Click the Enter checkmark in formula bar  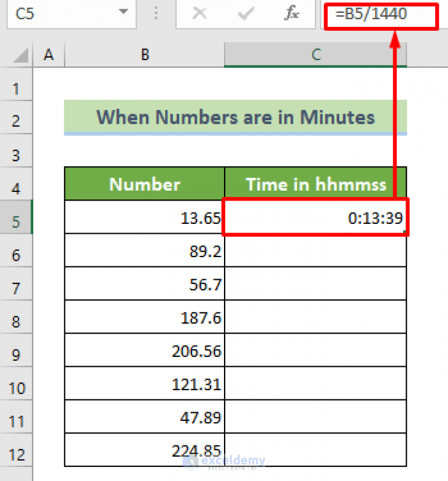click(x=245, y=15)
